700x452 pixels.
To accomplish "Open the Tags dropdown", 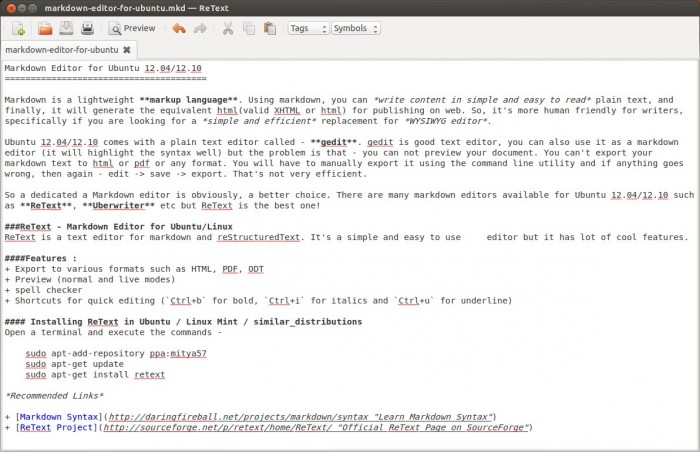I will (307, 28).
